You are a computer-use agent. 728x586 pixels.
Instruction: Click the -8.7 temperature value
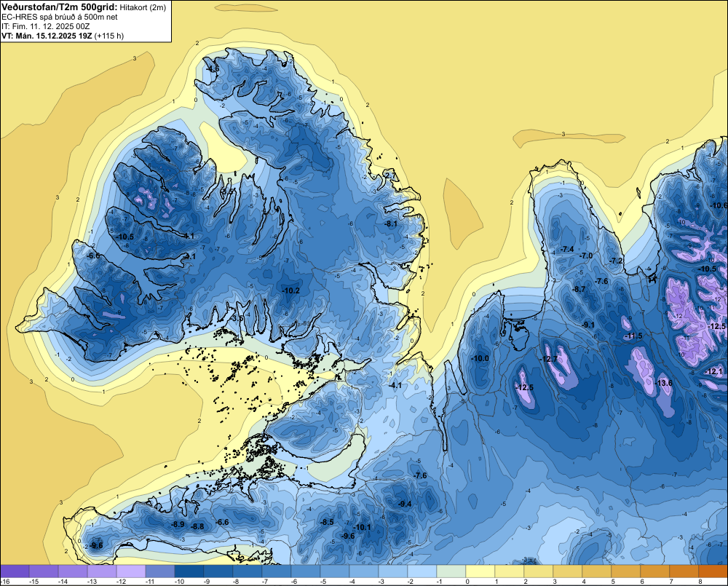pyautogui.click(x=579, y=289)
